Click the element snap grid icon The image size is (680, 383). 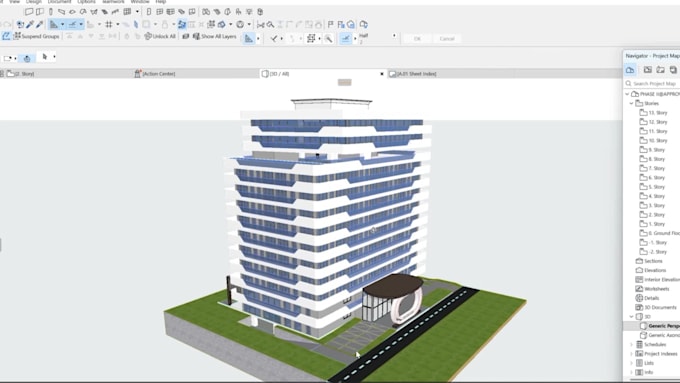(x=311, y=39)
